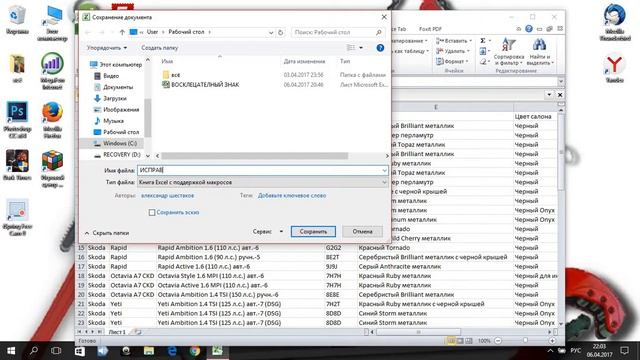The width and height of the screenshot is (640, 360).
Task: Open Photoshop desktop icon
Action: coord(17,119)
